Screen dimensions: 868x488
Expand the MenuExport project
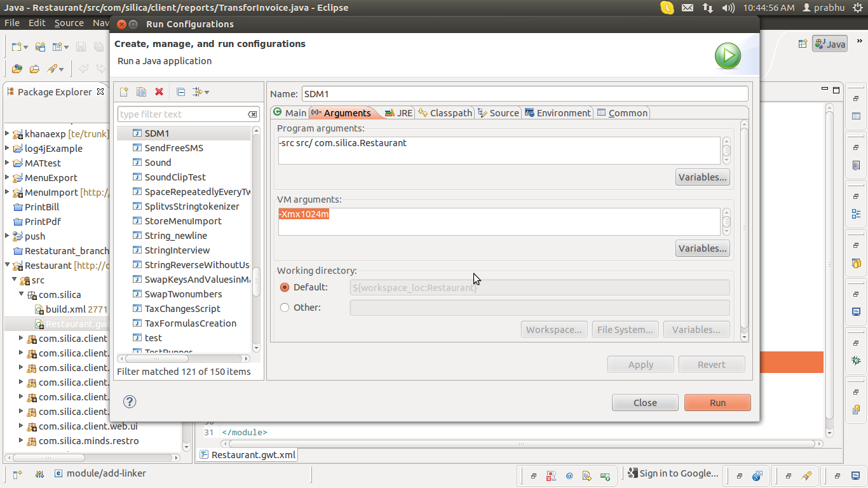pos(8,178)
